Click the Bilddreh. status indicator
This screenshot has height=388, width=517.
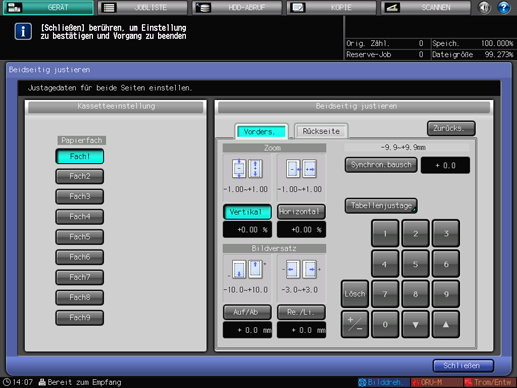(x=384, y=382)
